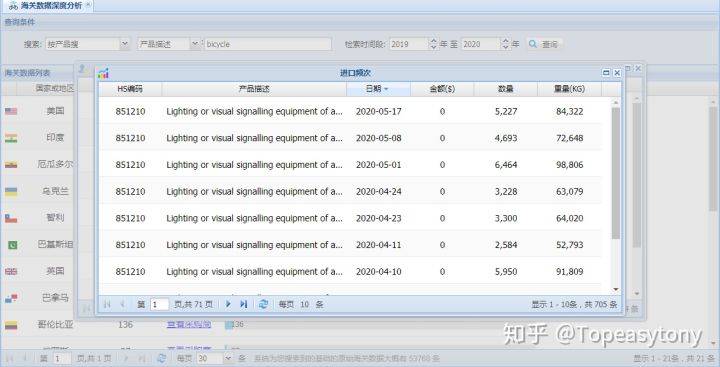
Task: Sort by 数量 column header
Action: pos(506,89)
